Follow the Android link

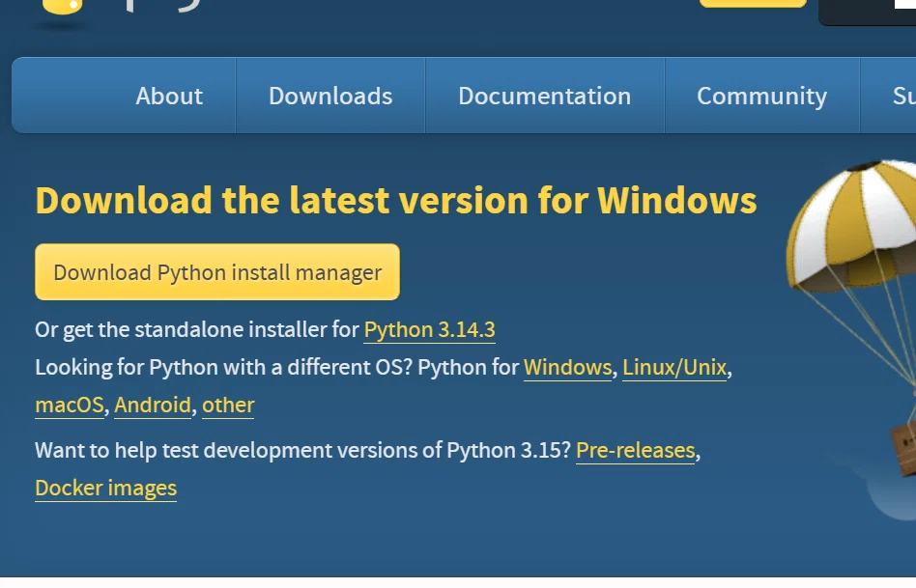pos(153,406)
